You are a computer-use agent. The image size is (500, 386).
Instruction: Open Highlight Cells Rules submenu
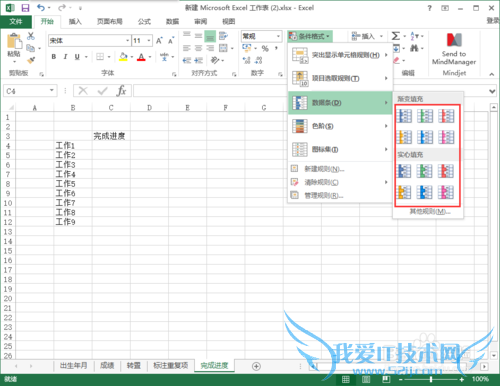tap(340, 55)
